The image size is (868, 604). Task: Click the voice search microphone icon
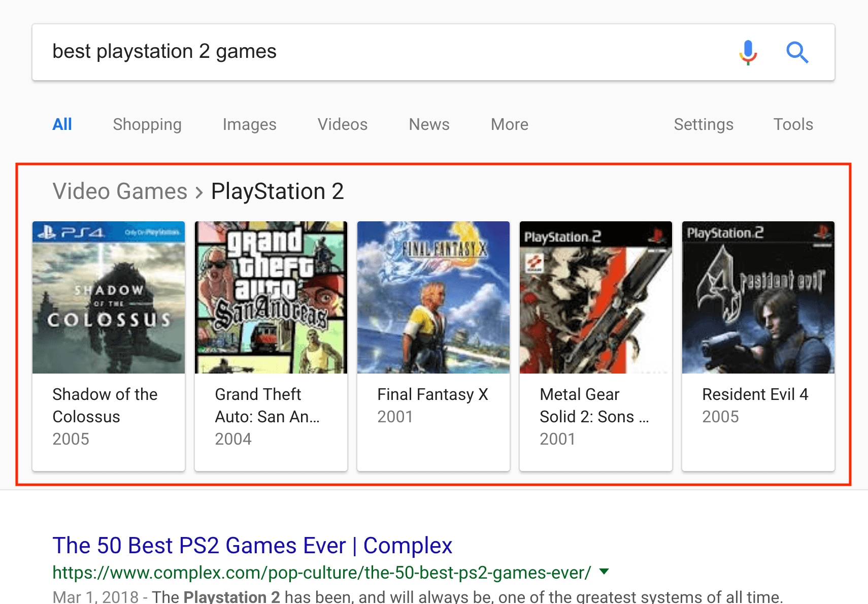tap(748, 52)
